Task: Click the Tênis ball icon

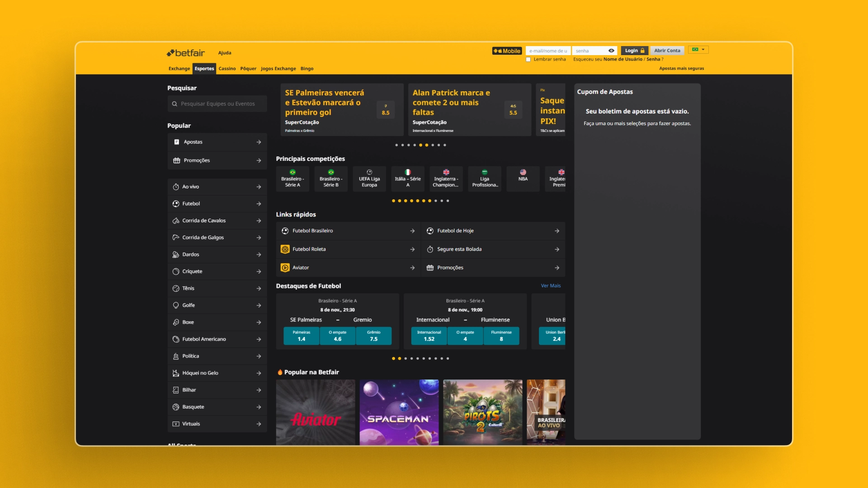Action: tap(176, 288)
